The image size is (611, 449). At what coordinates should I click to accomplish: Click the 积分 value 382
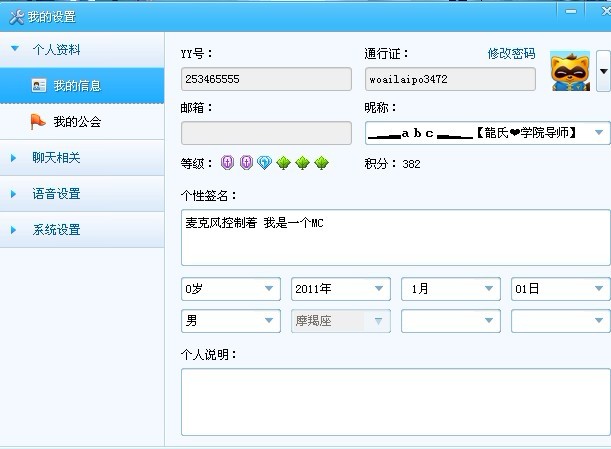pyautogui.click(x=411, y=164)
